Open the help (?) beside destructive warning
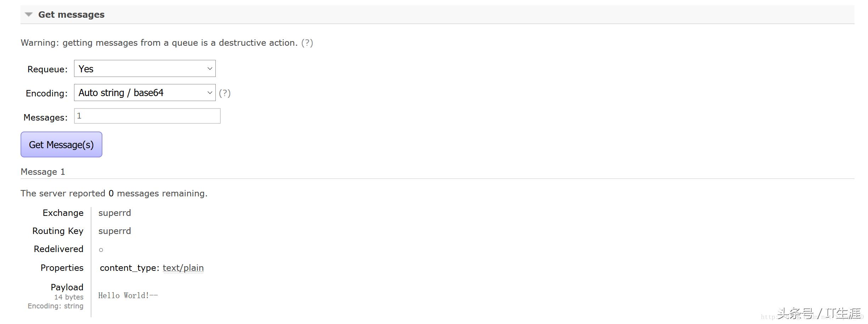Image resolution: width=868 pixels, height=324 pixels. [x=307, y=43]
